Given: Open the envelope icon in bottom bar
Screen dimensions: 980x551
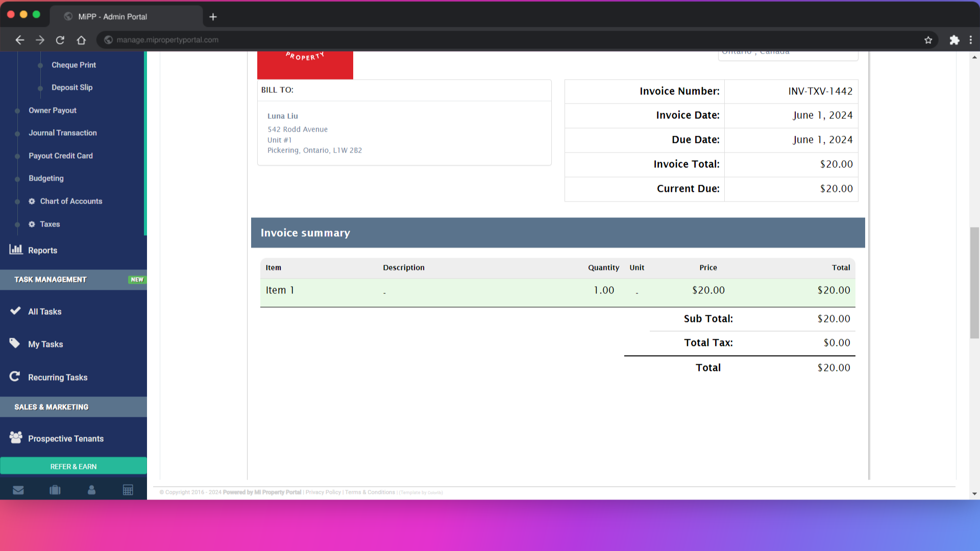Looking at the screenshot, I should [x=18, y=489].
